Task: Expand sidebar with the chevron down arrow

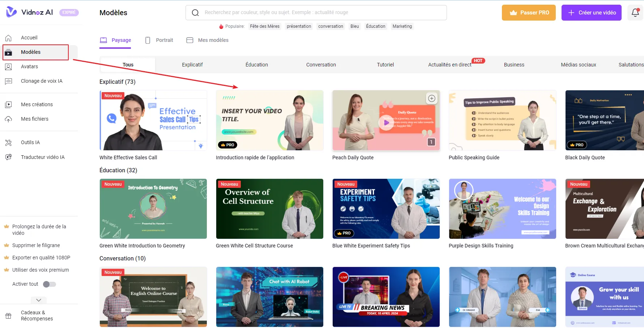Action: point(39,300)
